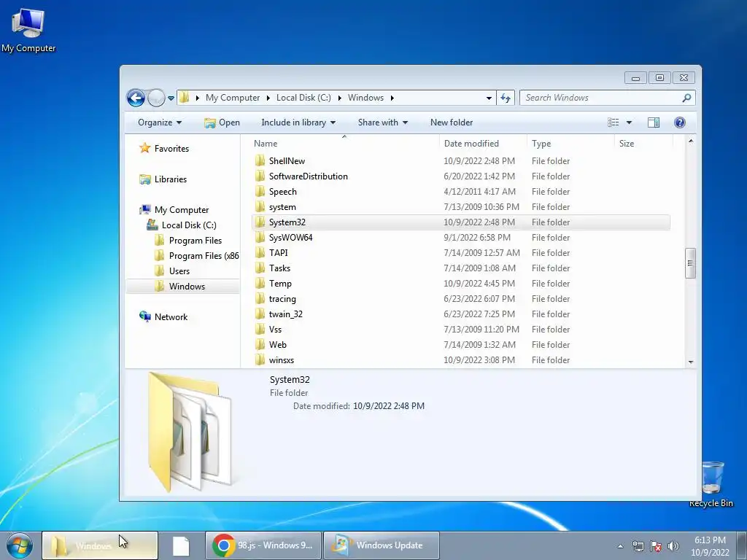This screenshot has width=747, height=560.
Task: Focus the Search Windows field
Action: tap(608, 98)
